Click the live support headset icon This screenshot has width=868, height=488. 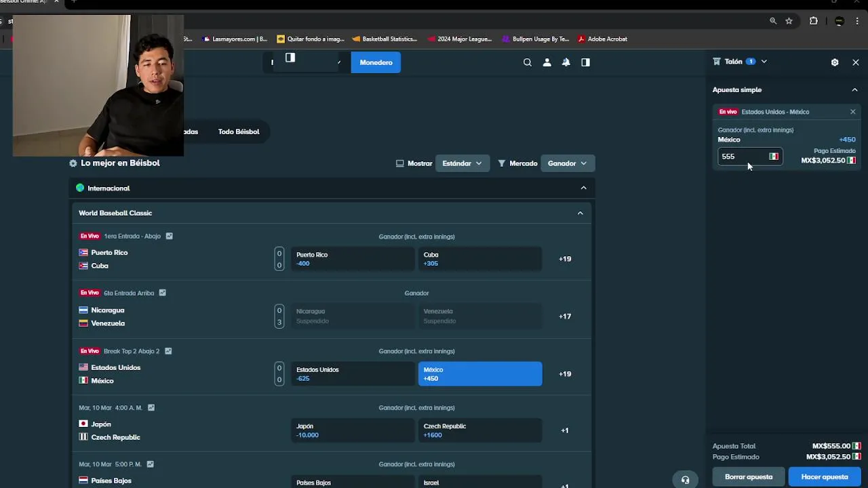pos(685,479)
